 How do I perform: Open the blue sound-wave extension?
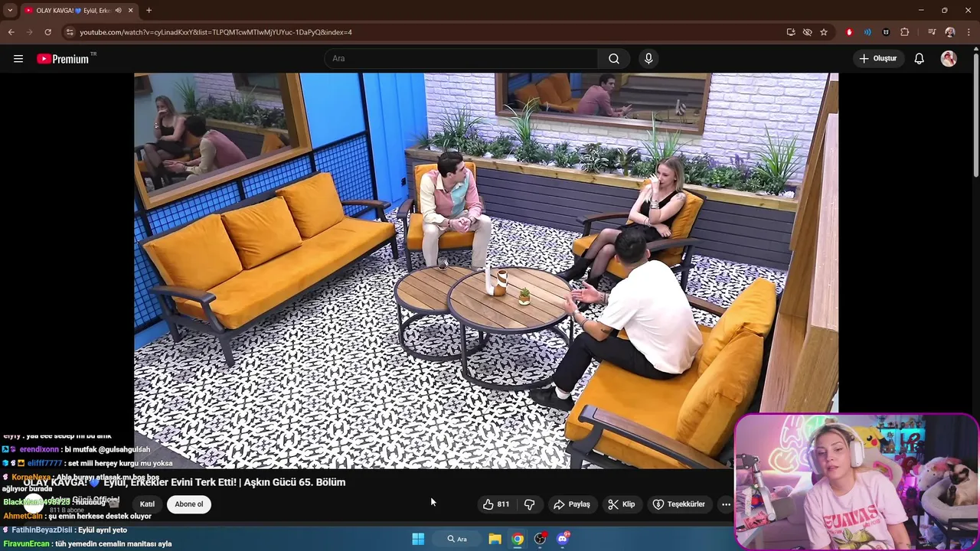(867, 32)
